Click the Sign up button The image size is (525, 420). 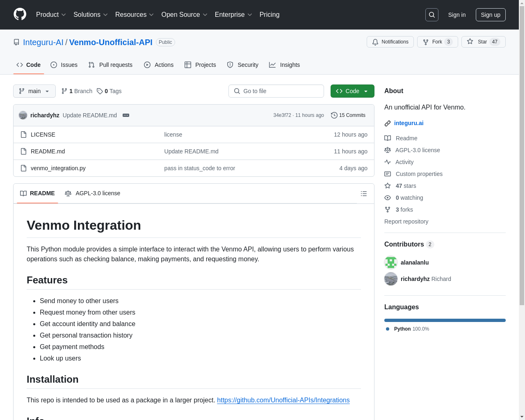(x=491, y=15)
